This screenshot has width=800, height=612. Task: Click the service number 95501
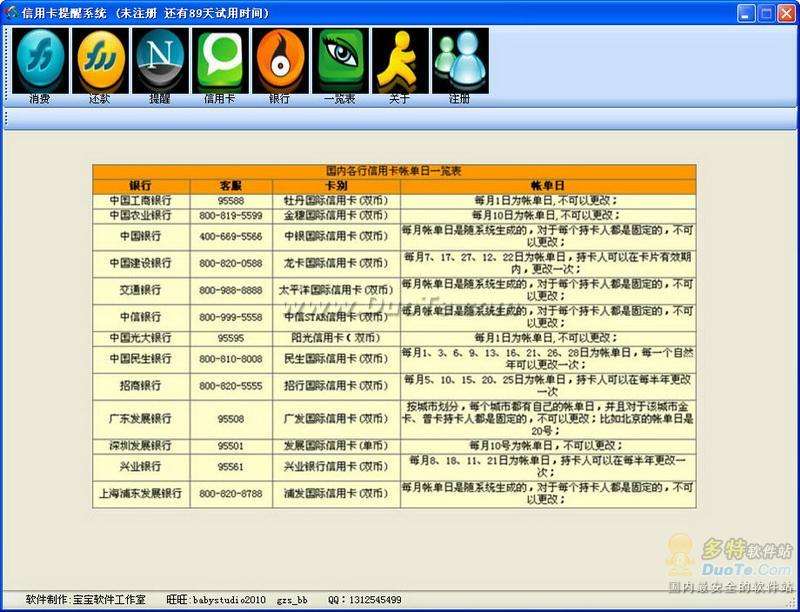click(231, 446)
